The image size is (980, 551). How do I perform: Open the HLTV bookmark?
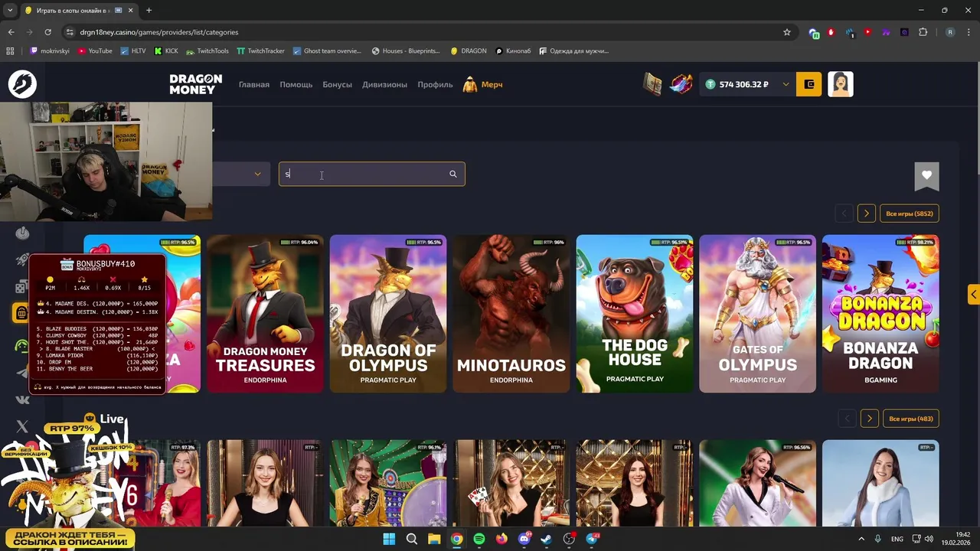coord(133,51)
